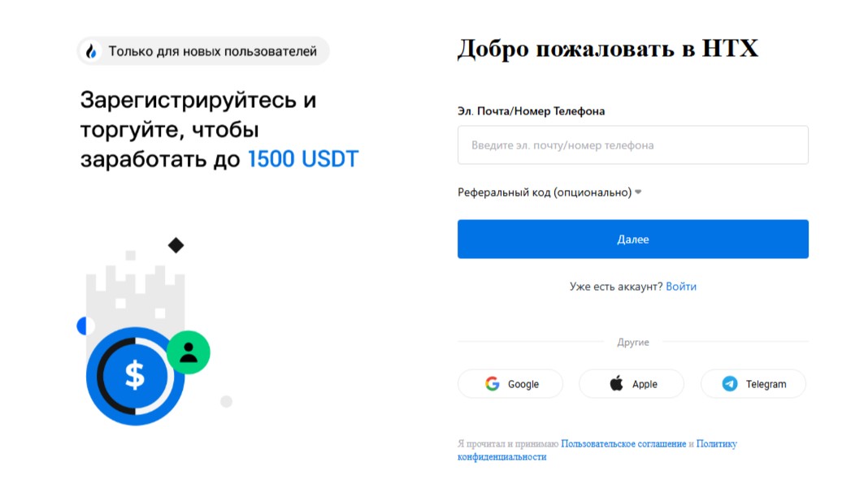
Task: Click the Google logo icon
Action: (492, 384)
